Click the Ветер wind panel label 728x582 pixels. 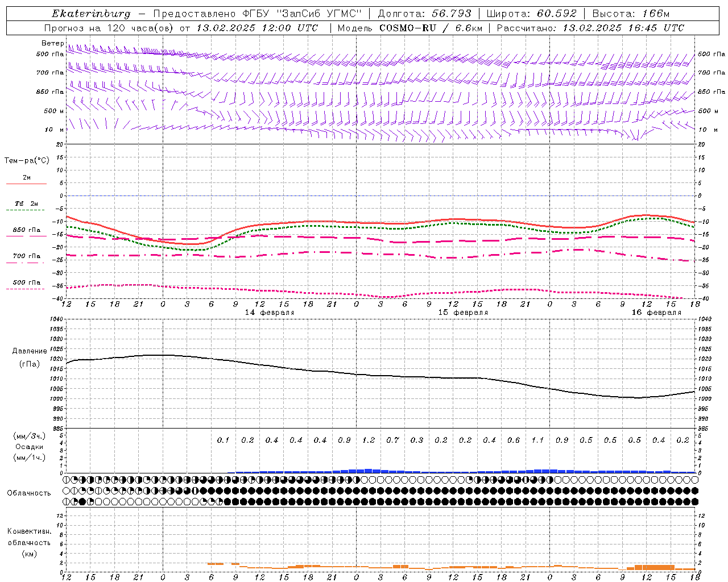pyautogui.click(x=52, y=43)
